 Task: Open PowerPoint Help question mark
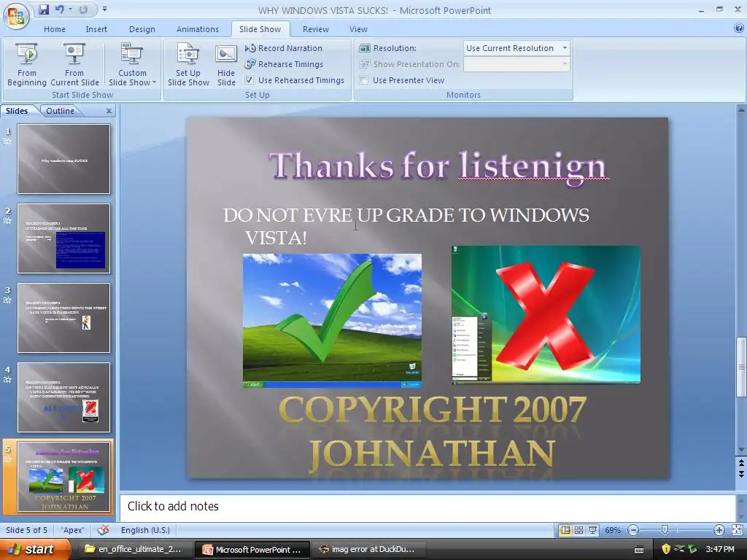point(739,28)
